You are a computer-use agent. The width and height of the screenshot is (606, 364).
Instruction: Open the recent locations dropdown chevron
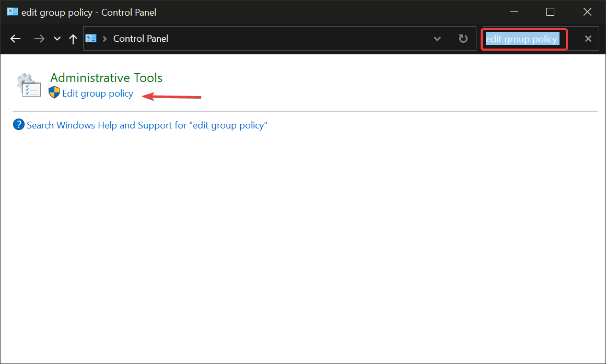tap(57, 39)
